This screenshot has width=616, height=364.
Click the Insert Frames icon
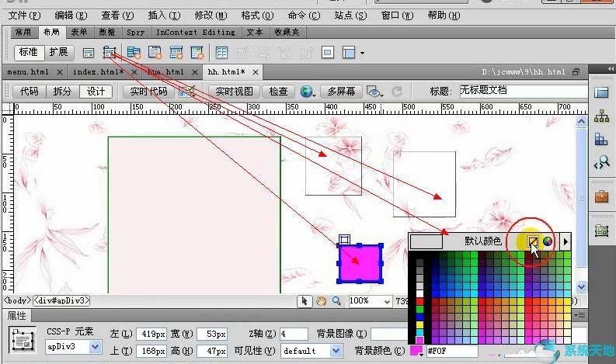(349, 52)
